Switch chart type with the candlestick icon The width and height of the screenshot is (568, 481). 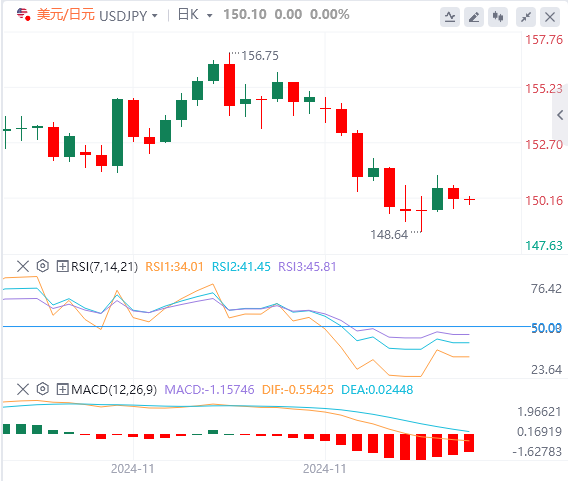click(x=498, y=17)
